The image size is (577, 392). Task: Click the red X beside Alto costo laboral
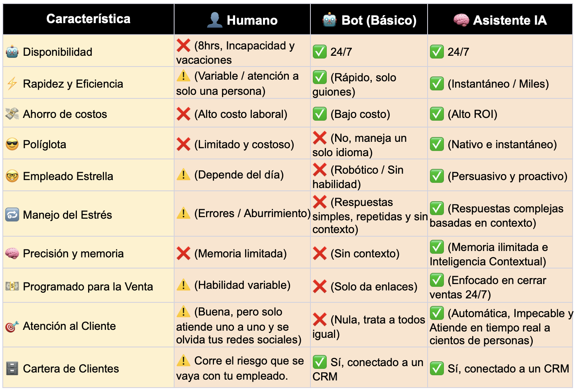tap(183, 114)
